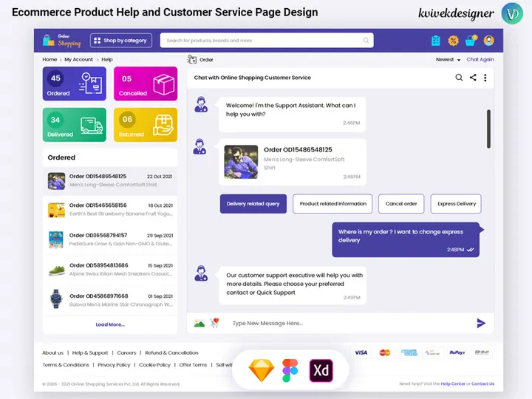Click the sneakers thumbnail in order list
The height and width of the screenshot is (399, 532).
(x=57, y=270)
